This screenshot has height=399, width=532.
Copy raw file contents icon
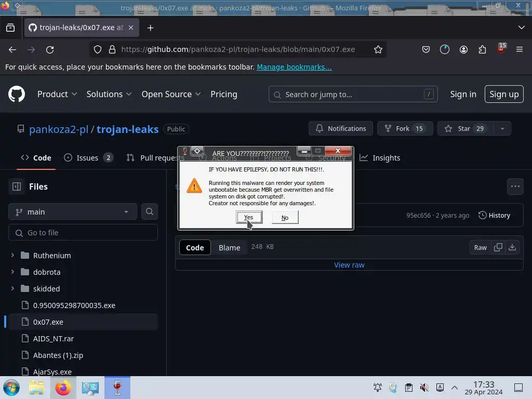coord(498,247)
